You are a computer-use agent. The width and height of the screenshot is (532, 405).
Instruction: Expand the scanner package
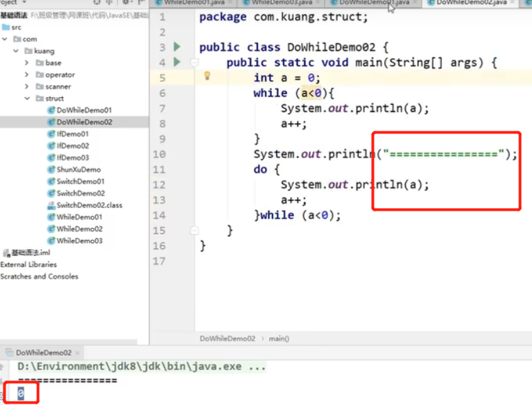[x=27, y=86]
